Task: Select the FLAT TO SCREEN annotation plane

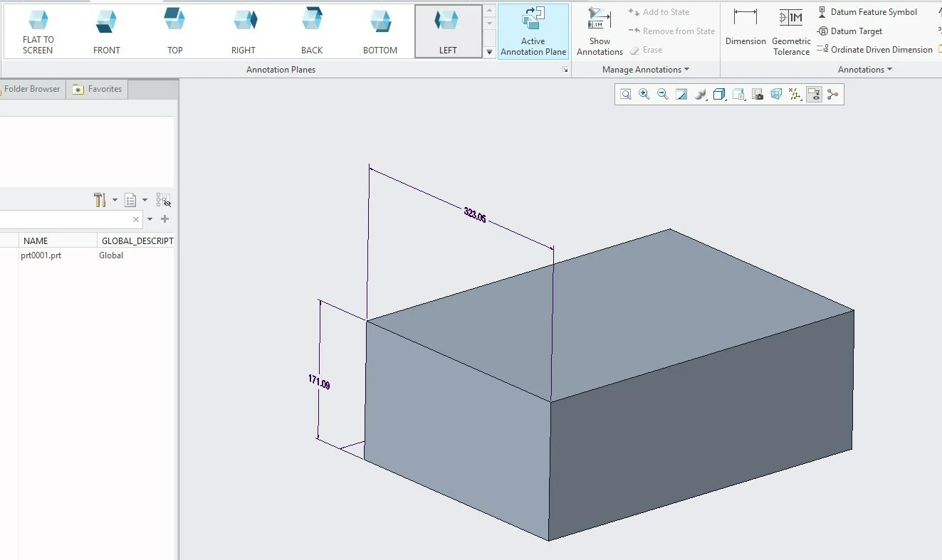Action: (x=38, y=32)
